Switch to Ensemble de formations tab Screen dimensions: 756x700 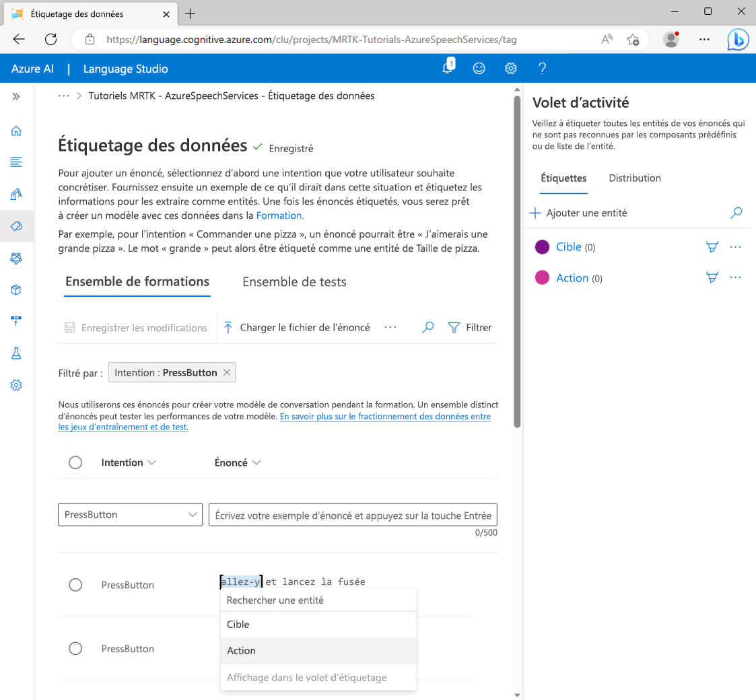[137, 281]
